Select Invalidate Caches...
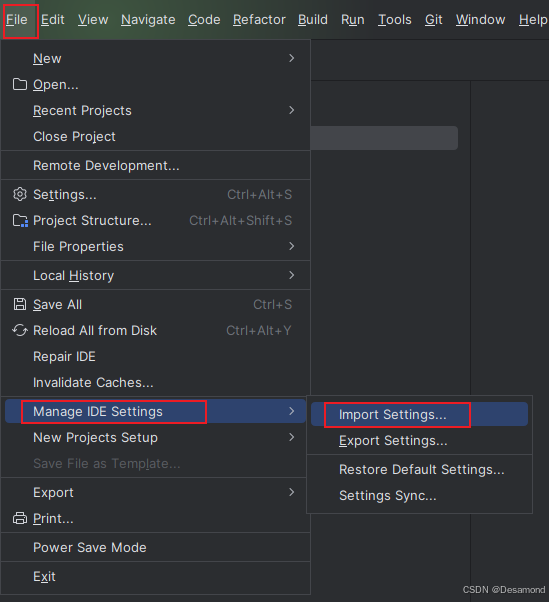The width and height of the screenshot is (549, 602). point(155,383)
